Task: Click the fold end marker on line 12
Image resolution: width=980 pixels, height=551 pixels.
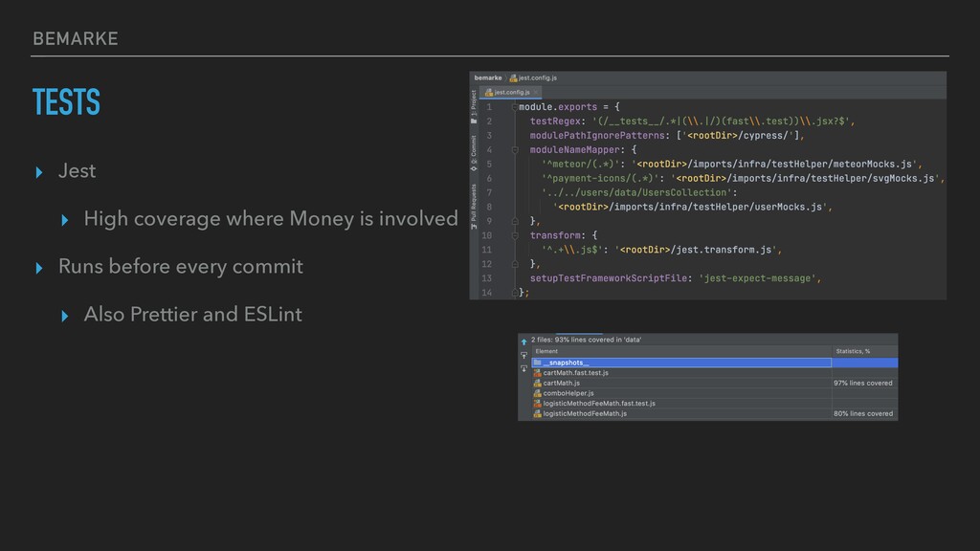Action: click(x=514, y=264)
